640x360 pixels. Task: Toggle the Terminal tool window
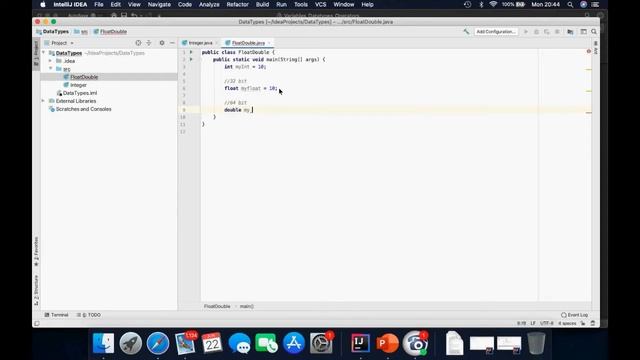(56, 315)
